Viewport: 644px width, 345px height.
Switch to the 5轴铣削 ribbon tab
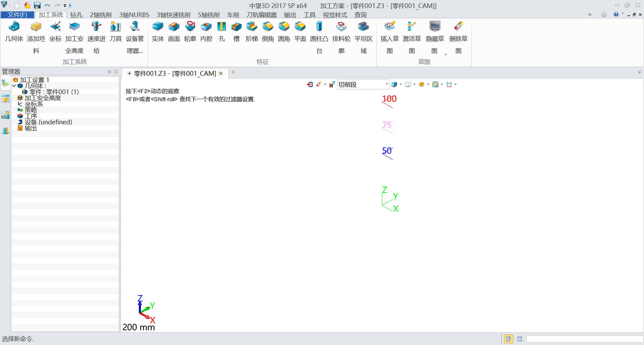pyautogui.click(x=209, y=15)
